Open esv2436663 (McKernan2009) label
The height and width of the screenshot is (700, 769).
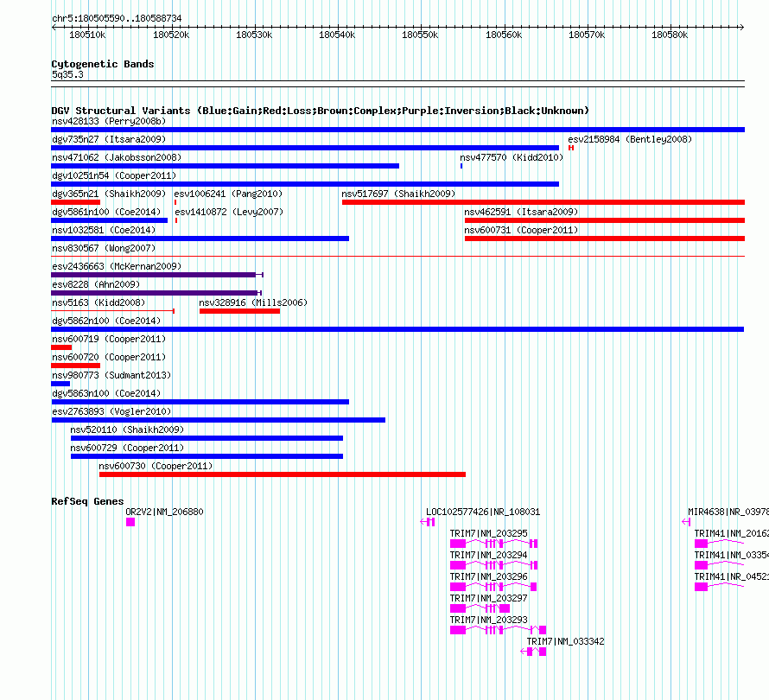(x=117, y=266)
